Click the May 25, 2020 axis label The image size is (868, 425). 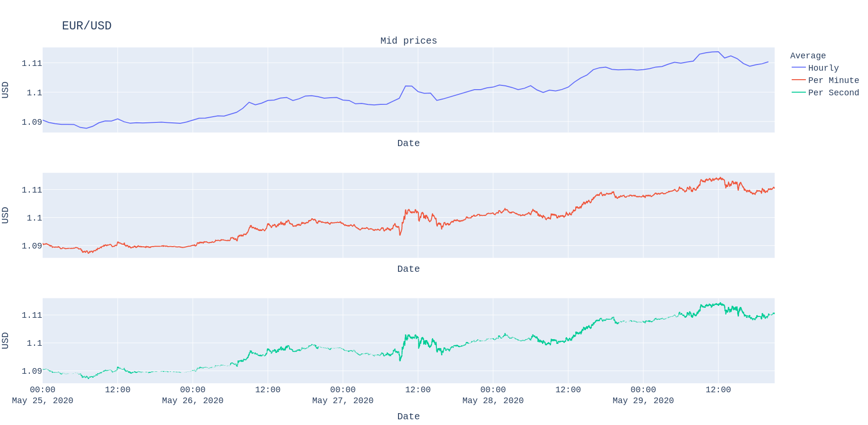coord(43,400)
